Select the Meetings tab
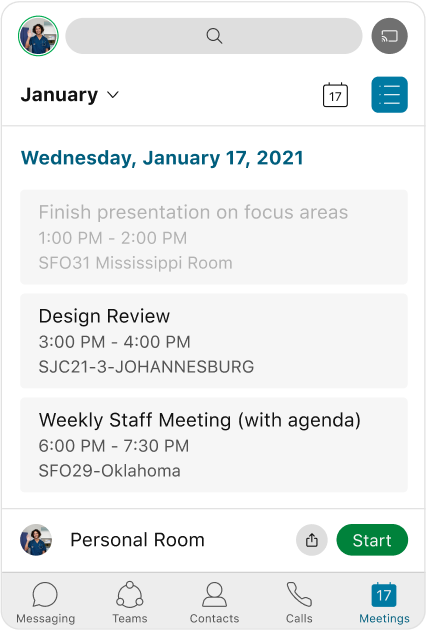Viewport: 426px width, 630px height. click(x=384, y=602)
